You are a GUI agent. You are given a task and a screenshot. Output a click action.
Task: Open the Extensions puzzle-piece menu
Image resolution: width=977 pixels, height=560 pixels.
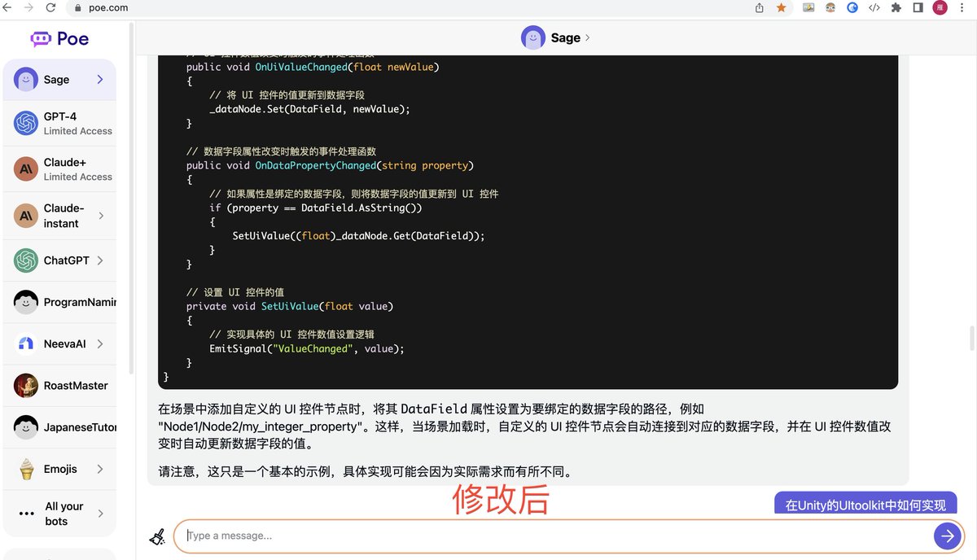click(x=896, y=7)
